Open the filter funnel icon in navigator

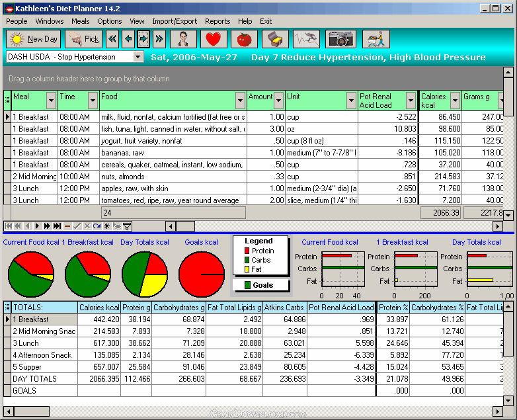pyautogui.click(x=127, y=226)
